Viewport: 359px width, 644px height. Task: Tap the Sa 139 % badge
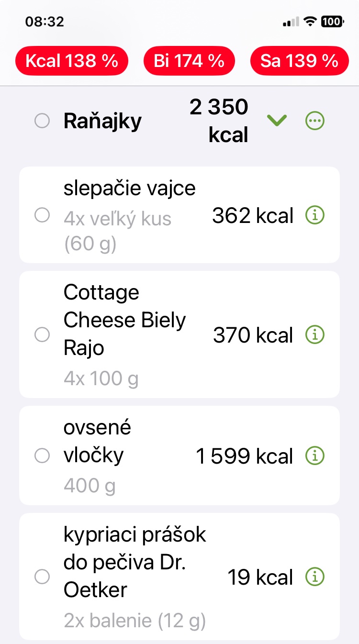[299, 61]
